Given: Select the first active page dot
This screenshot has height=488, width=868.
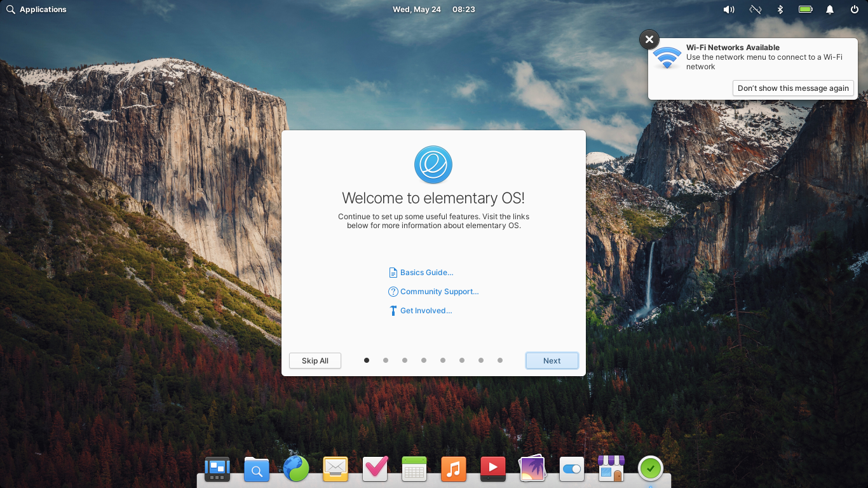Looking at the screenshot, I should pos(367,360).
